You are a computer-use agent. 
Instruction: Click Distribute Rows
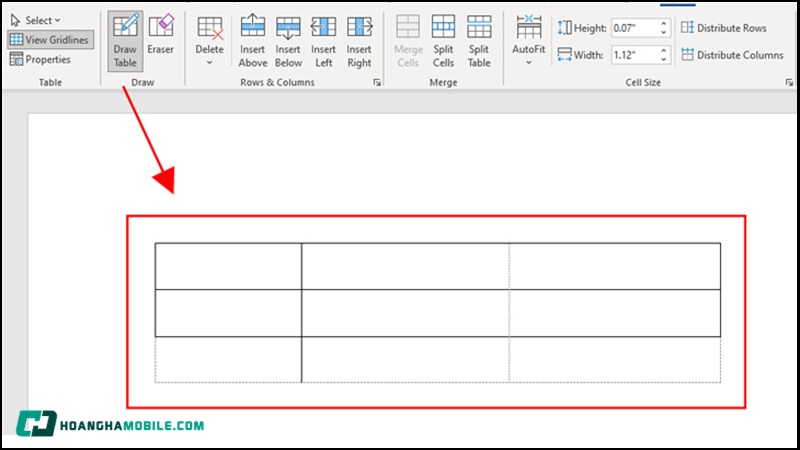724,28
